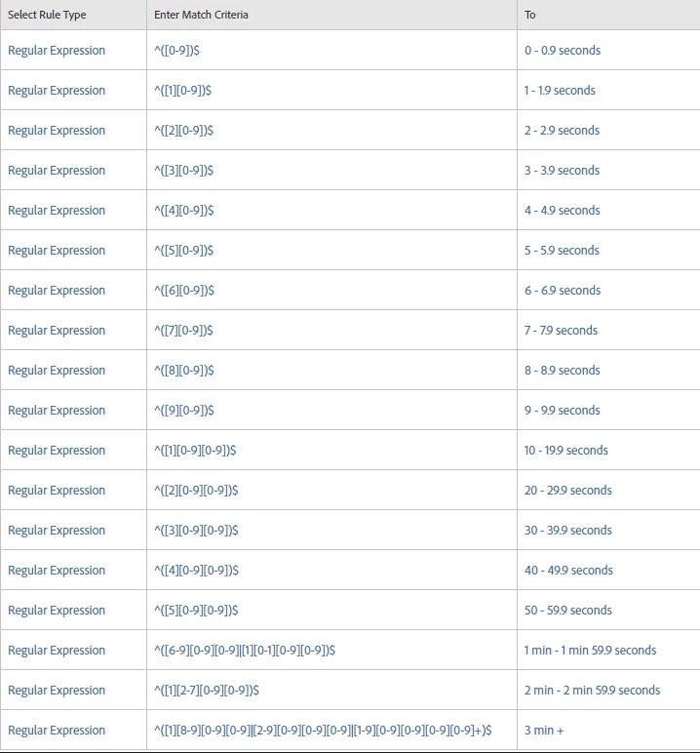This screenshot has width=700, height=753.
Task: Open Regular Expression in the 20 - 29.9 seconds row
Action: pos(57,491)
